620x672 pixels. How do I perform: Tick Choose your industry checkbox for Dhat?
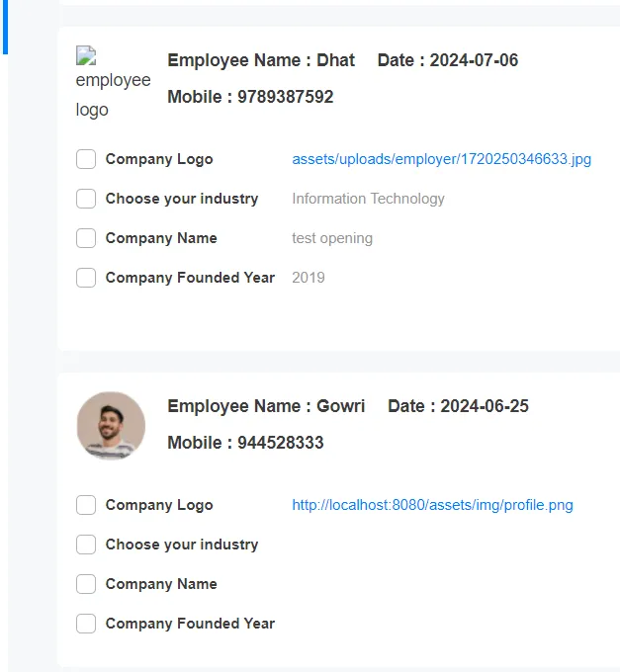86,199
